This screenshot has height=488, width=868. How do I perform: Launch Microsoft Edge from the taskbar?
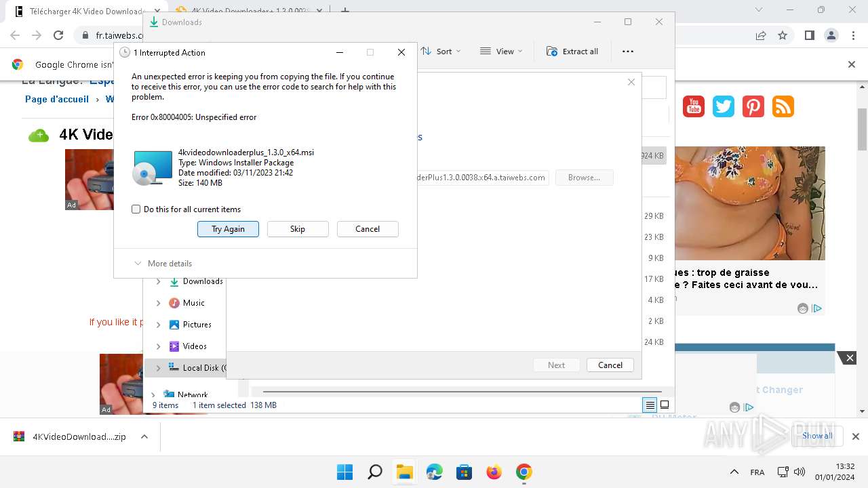pos(434,472)
